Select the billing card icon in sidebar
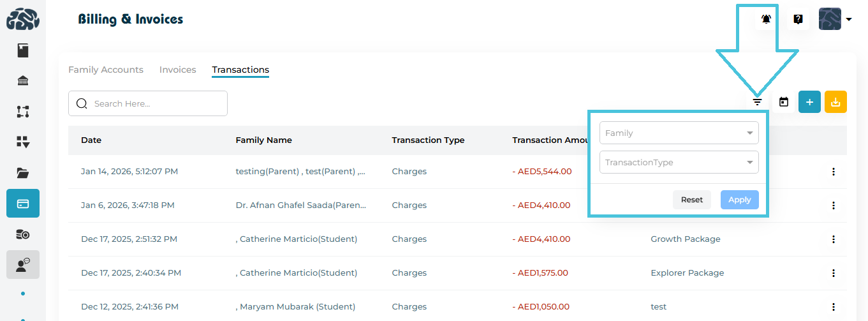 coord(23,204)
